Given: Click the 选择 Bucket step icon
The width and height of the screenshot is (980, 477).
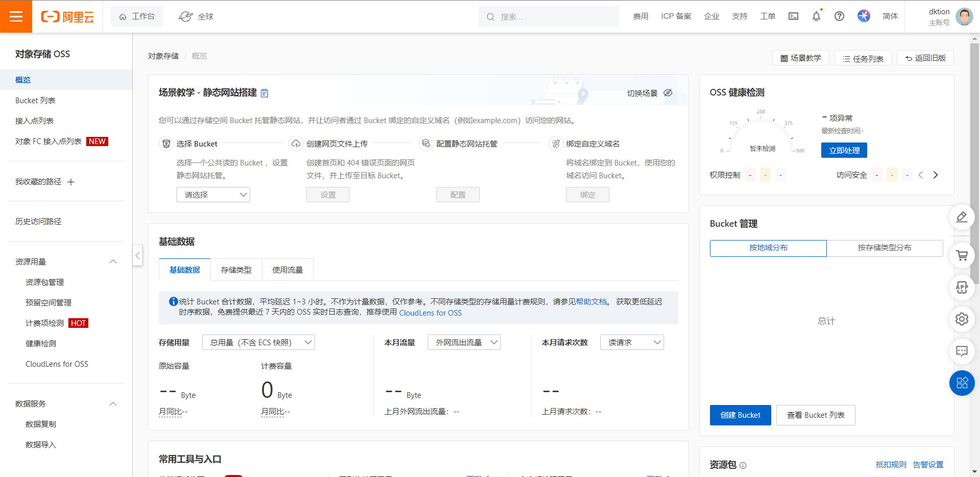Looking at the screenshot, I should 166,144.
